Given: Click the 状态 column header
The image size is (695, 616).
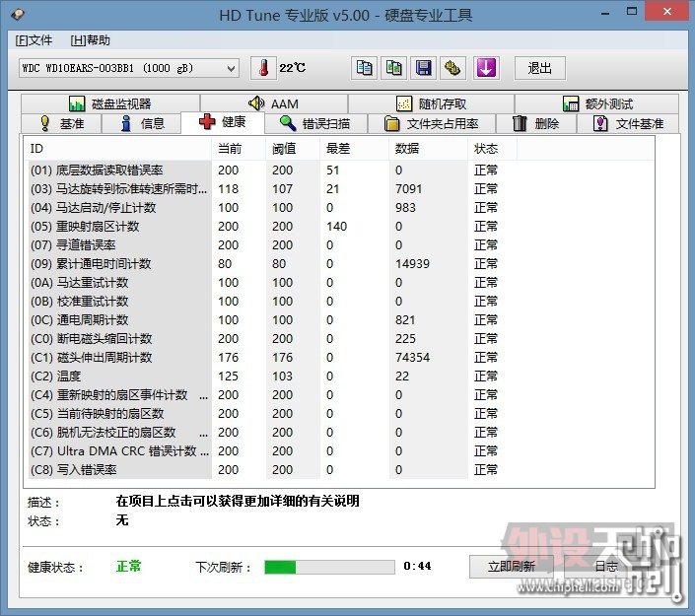Looking at the screenshot, I should tap(492, 149).
